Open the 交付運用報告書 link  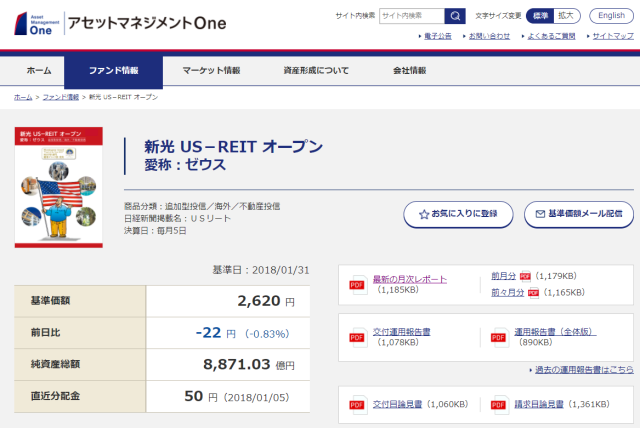tap(402, 332)
